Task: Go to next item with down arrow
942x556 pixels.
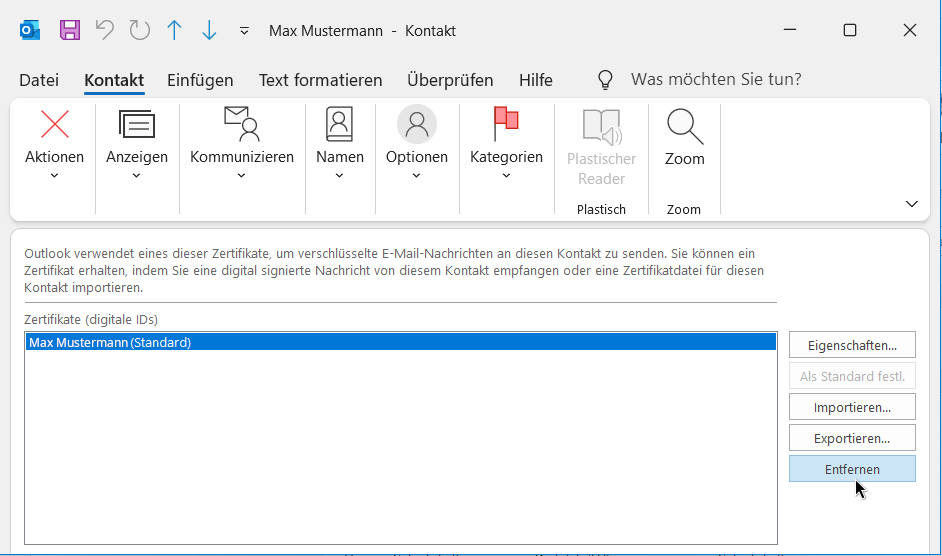Action: click(209, 30)
